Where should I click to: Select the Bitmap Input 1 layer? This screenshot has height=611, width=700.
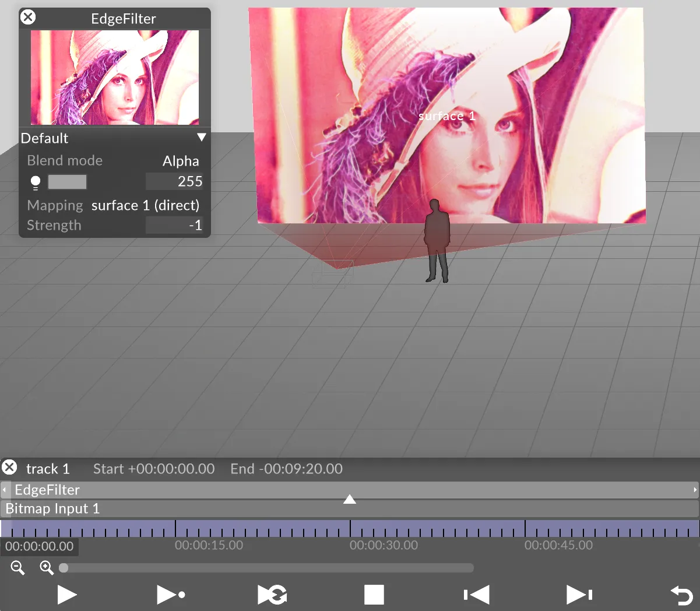tap(52, 508)
